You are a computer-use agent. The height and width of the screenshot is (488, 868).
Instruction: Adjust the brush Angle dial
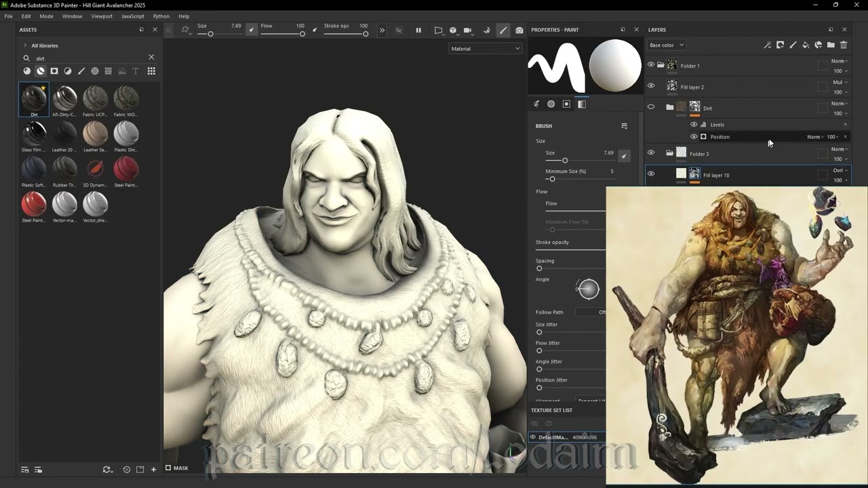pos(589,289)
